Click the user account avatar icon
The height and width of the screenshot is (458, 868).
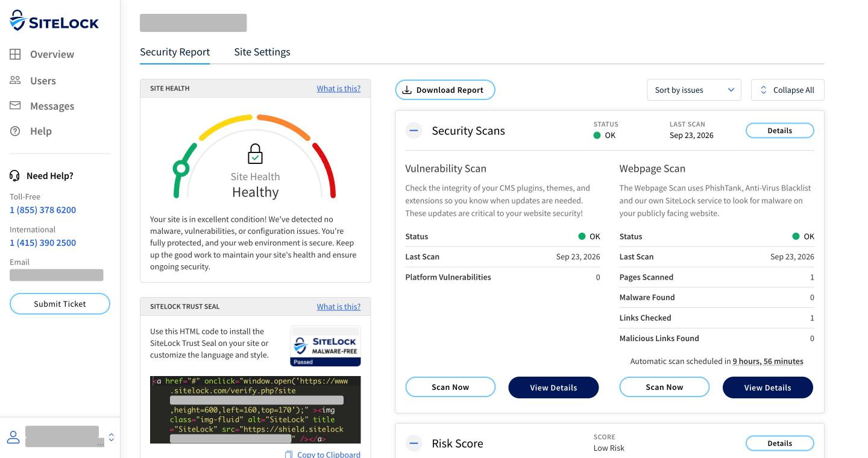13,437
